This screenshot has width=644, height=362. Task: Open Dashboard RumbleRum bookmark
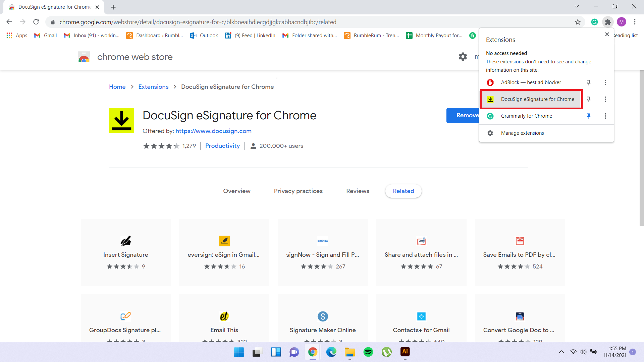pos(155,36)
